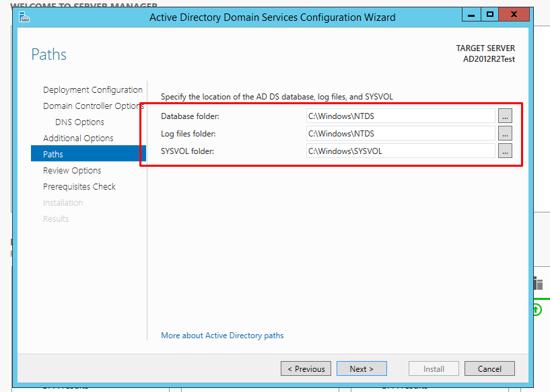Click the SYSVOL folder label
Viewport: 550px width, 392px height.
[187, 151]
